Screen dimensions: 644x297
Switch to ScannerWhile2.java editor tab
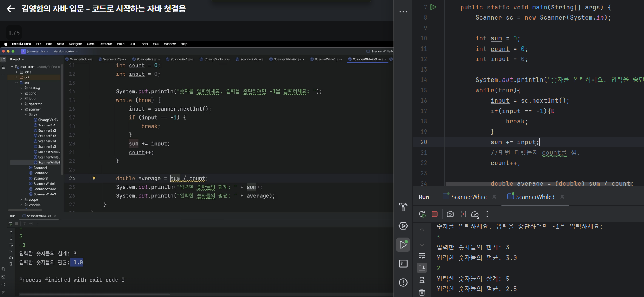click(x=326, y=59)
